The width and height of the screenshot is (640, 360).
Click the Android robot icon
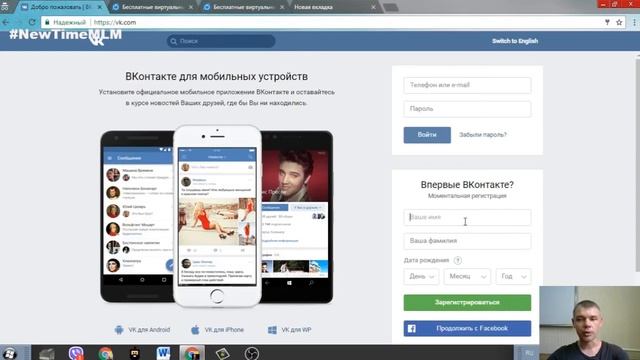119,330
